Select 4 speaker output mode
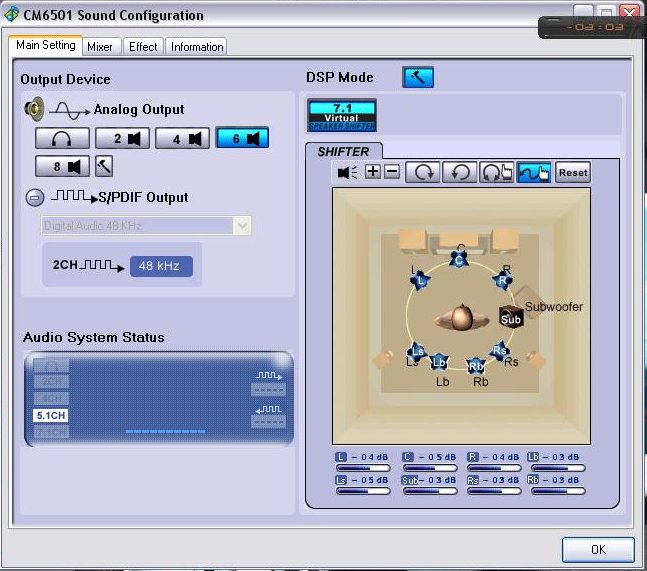647x571 pixels. point(182,138)
